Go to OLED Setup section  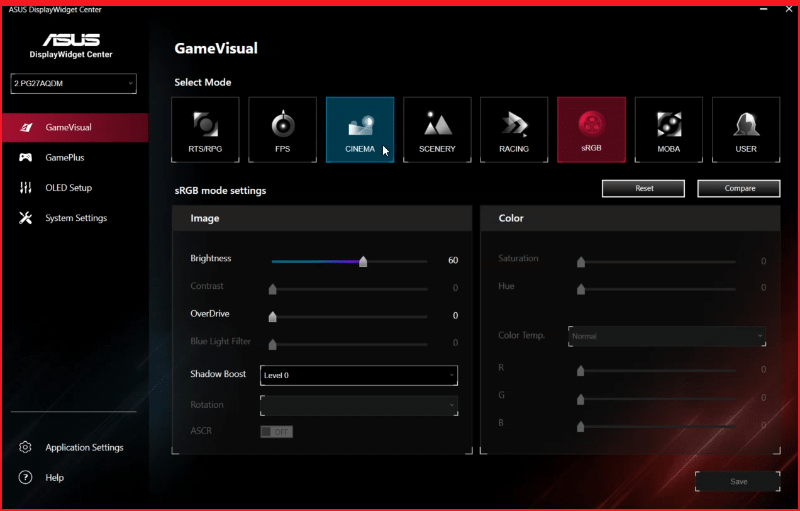pyautogui.click(x=68, y=188)
